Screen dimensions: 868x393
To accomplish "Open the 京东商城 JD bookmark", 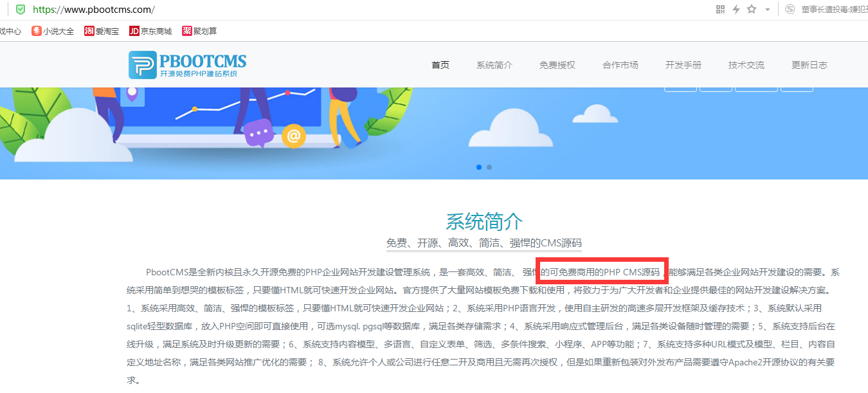I will tap(150, 31).
